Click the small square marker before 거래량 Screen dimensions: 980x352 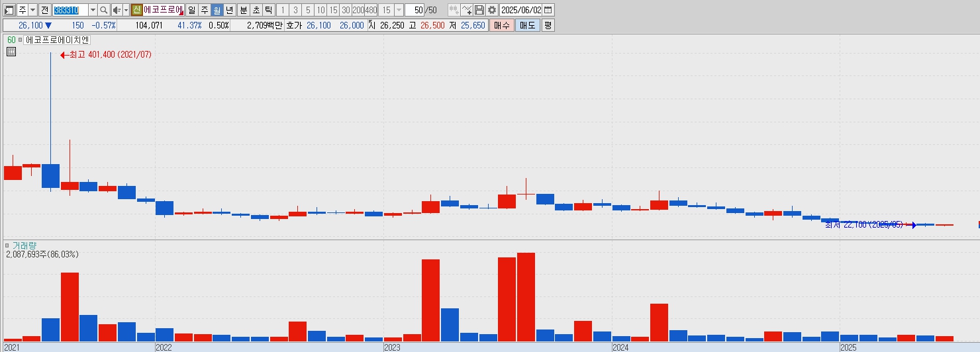[7, 245]
